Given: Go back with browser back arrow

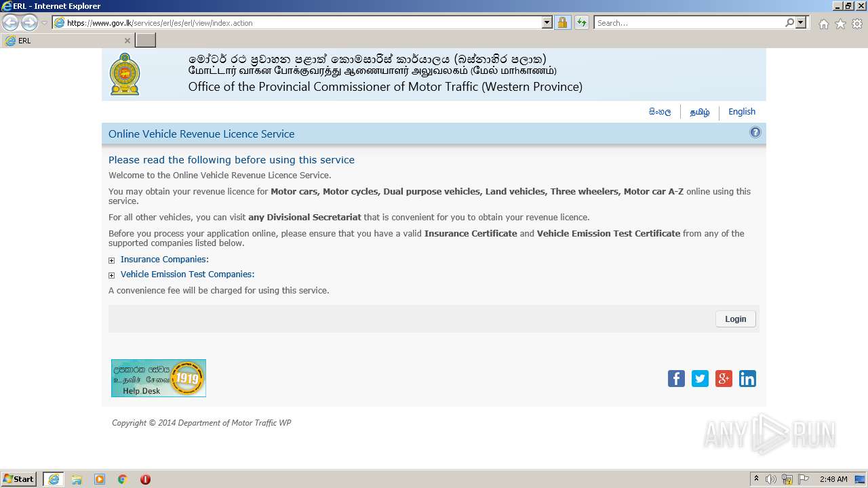Looking at the screenshot, I should (10, 22).
